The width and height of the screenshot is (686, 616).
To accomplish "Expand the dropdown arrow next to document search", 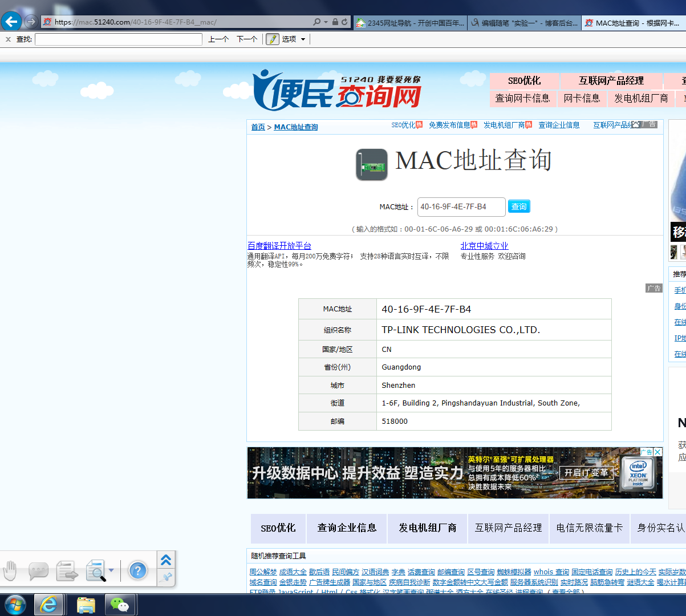I will (111, 570).
